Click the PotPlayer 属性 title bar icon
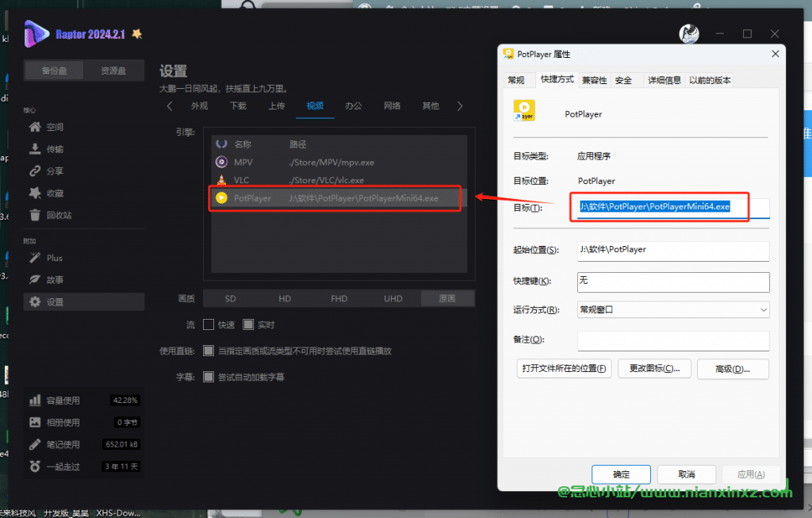The image size is (812, 518). (x=508, y=54)
